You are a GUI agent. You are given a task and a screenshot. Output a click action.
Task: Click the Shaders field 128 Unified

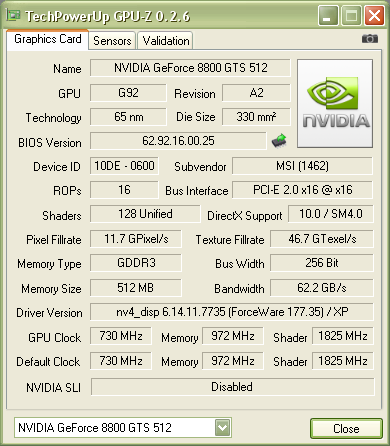point(145,214)
